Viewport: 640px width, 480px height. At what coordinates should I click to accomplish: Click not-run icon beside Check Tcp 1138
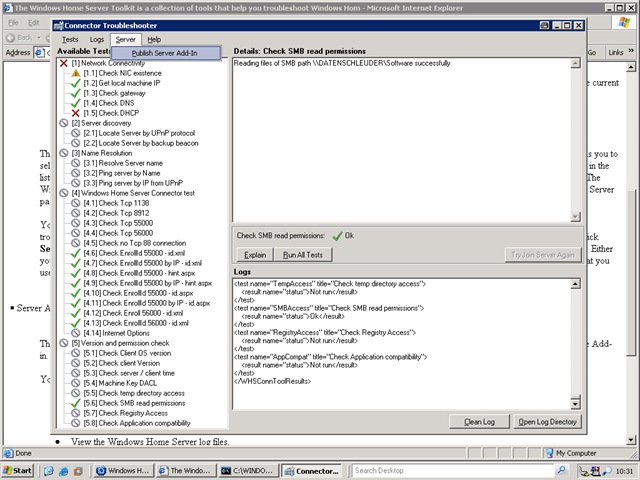pos(76,203)
